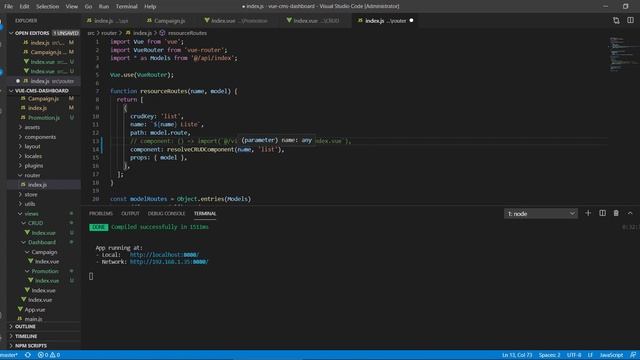Open Index.vue inside the CRUD folder

coord(44,233)
